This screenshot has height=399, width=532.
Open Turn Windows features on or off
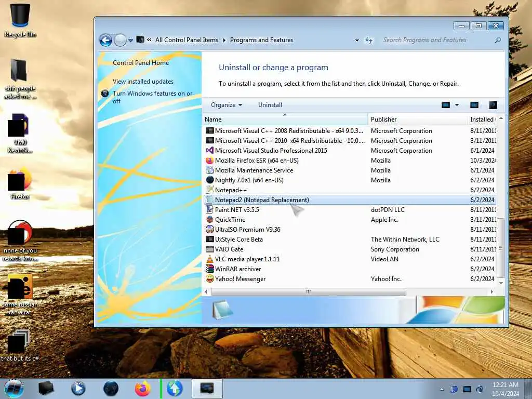tap(152, 97)
